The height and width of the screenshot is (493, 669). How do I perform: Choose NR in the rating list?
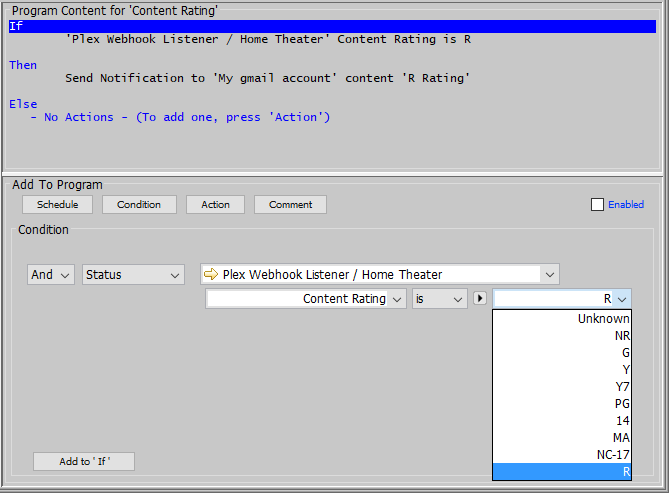621,336
